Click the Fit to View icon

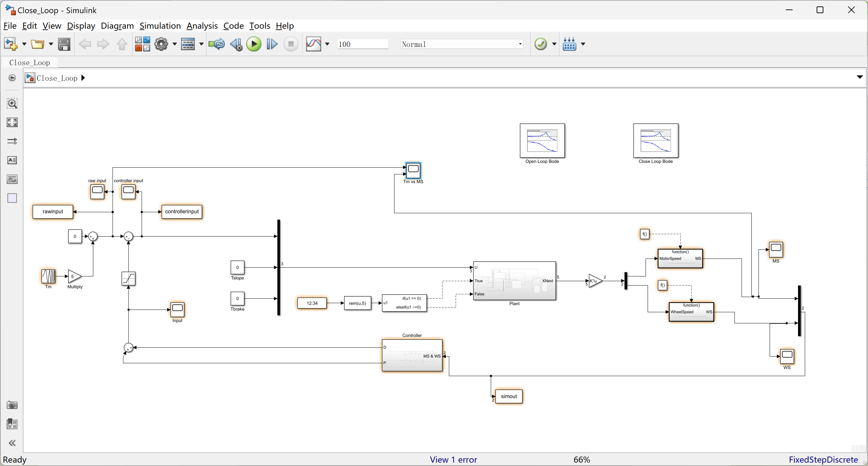point(12,122)
